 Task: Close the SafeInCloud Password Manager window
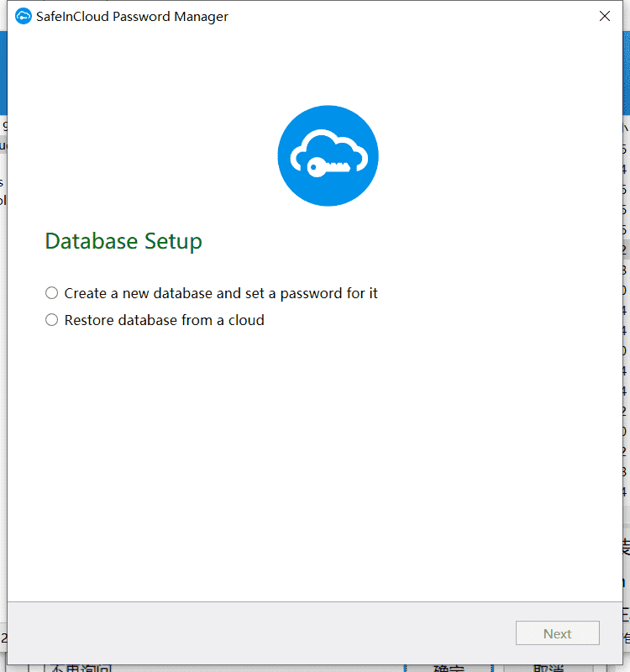(x=604, y=16)
